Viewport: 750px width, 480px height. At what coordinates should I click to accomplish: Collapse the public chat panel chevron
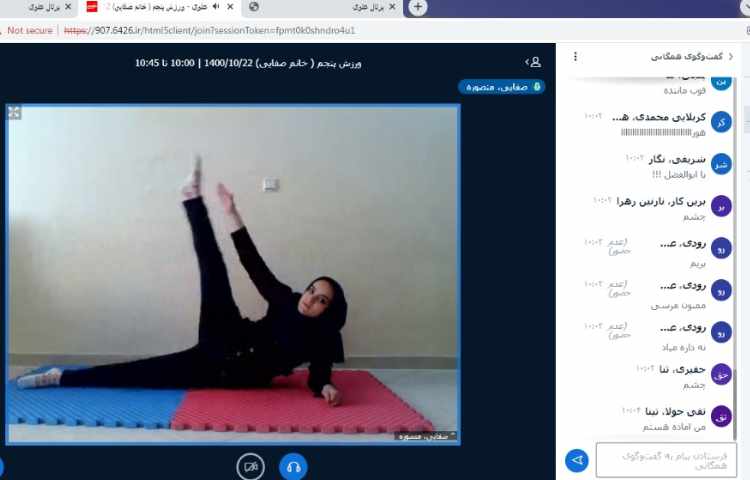click(731, 56)
